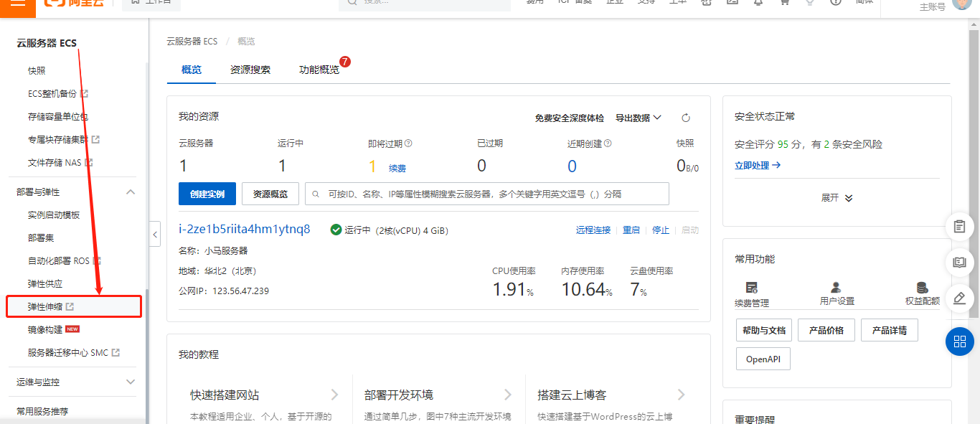This screenshot has height=424, width=980.
Task: Expand the security panel via 展开
Action: pyautogui.click(x=837, y=198)
